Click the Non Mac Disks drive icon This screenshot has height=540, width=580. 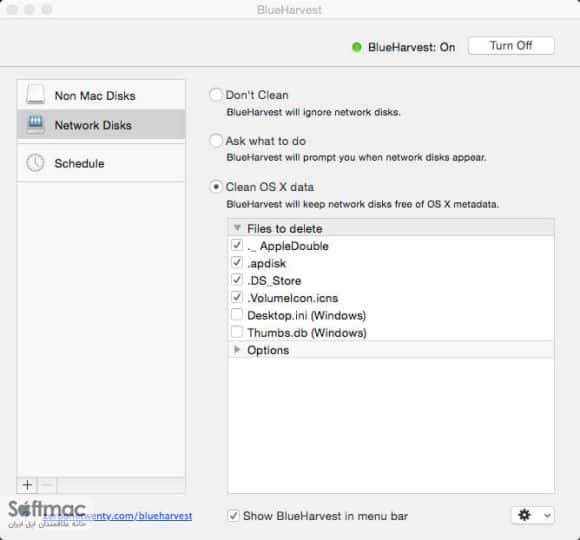(x=36, y=94)
